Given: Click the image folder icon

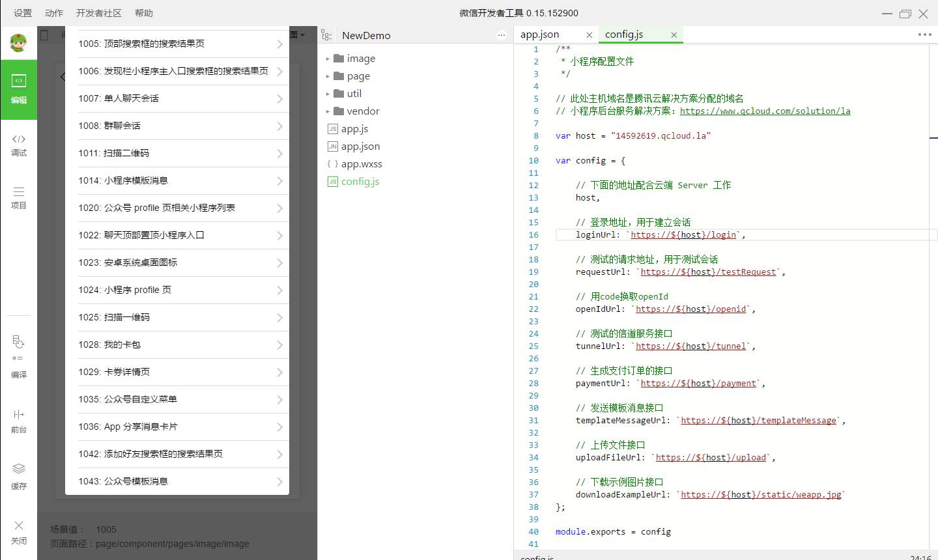Looking at the screenshot, I should tap(339, 59).
